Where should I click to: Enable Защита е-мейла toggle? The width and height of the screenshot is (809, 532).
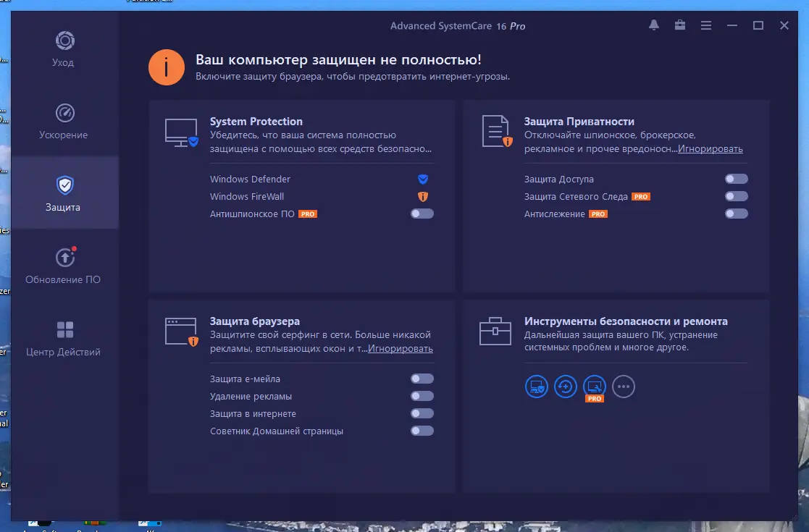(x=422, y=379)
